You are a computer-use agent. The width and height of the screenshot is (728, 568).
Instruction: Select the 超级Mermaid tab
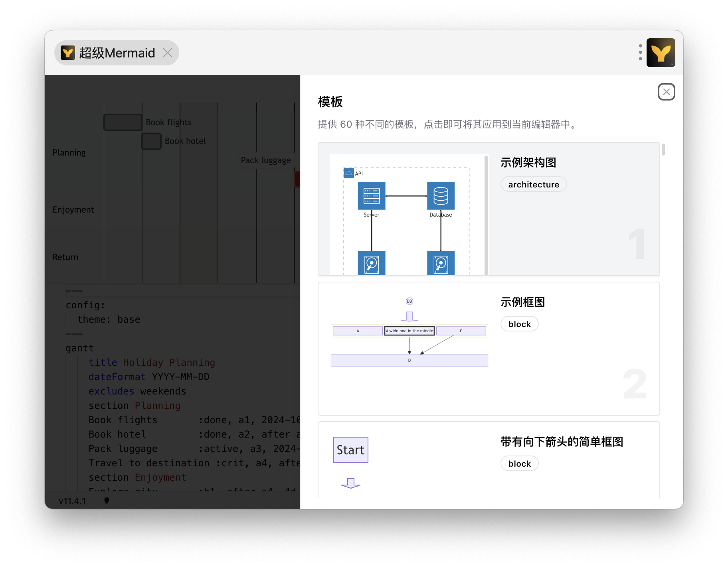pos(117,53)
